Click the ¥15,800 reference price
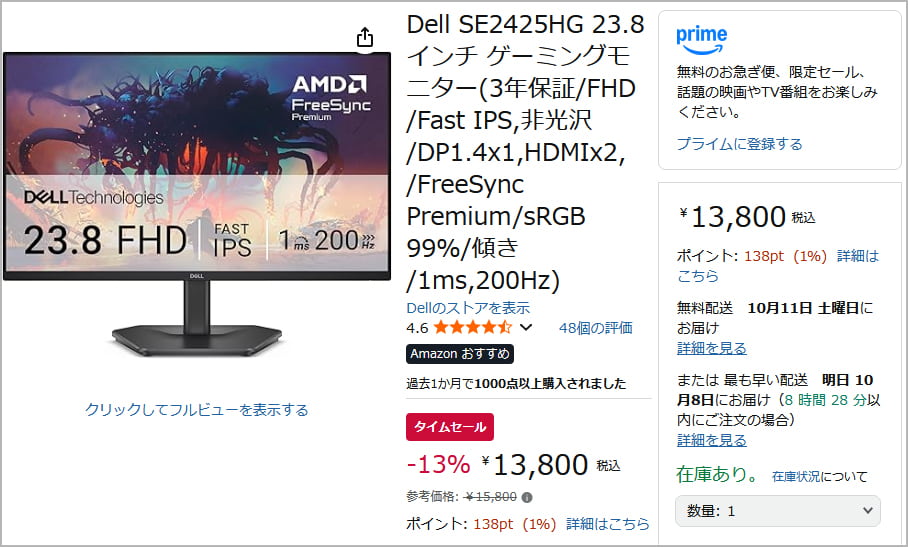The width and height of the screenshot is (908, 547). point(490,497)
